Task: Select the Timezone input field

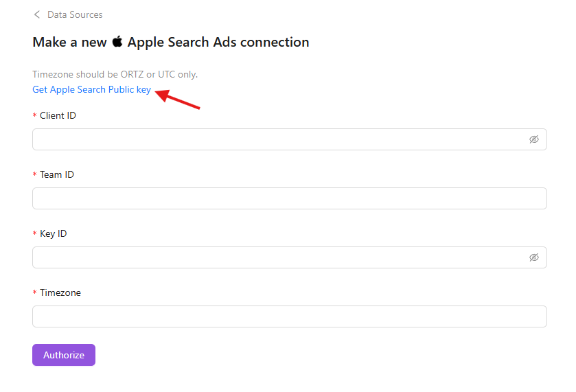Action: point(290,316)
